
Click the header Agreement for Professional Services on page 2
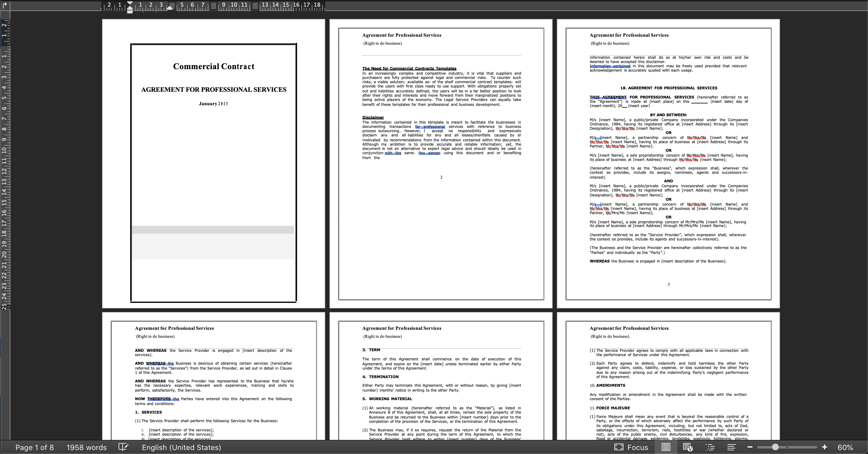[402, 35]
